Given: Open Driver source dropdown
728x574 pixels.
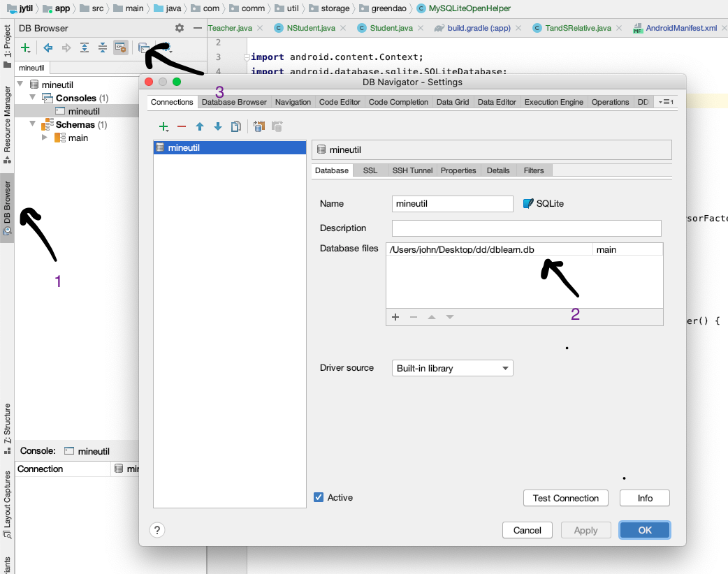Looking at the screenshot, I should coord(453,368).
